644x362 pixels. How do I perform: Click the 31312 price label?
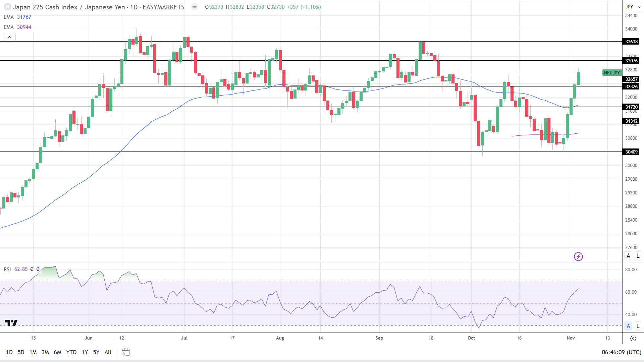click(631, 121)
